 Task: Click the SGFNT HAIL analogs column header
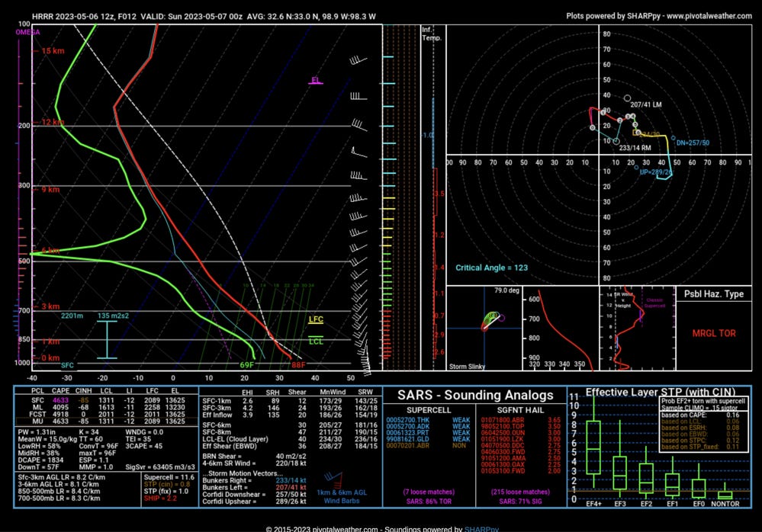[520, 410]
